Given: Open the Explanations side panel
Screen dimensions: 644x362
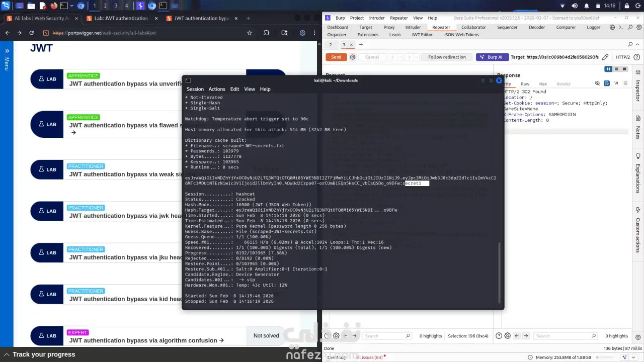Looking at the screenshot, I should 638,175.
